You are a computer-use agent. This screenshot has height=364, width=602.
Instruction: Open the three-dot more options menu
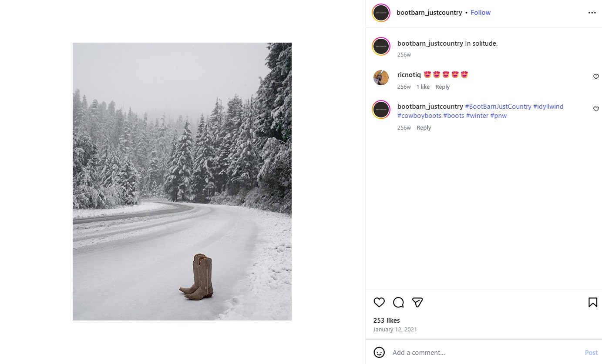click(x=592, y=13)
